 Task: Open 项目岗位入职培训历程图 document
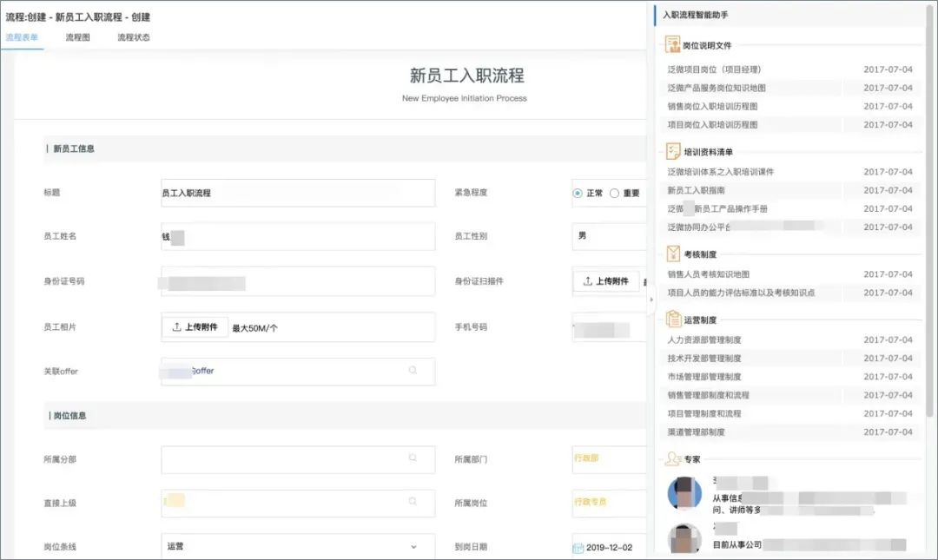pos(712,125)
